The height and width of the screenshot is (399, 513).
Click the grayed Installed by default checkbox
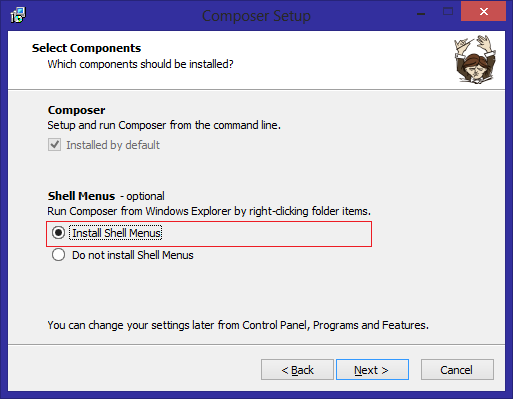54,145
